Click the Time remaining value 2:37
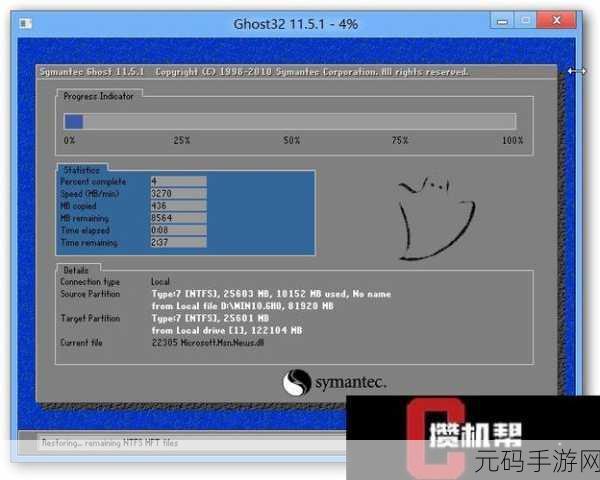The width and height of the screenshot is (600, 480). [x=179, y=242]
